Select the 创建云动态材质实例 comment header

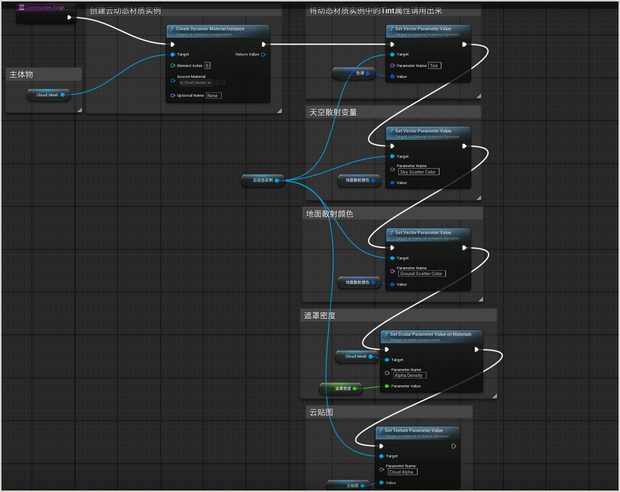pos(184,11)
